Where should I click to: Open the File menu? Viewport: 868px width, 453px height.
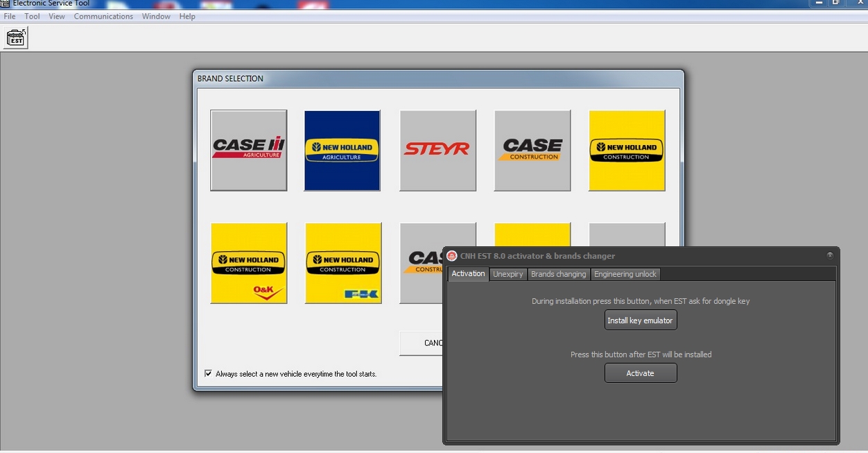[10, 17]
